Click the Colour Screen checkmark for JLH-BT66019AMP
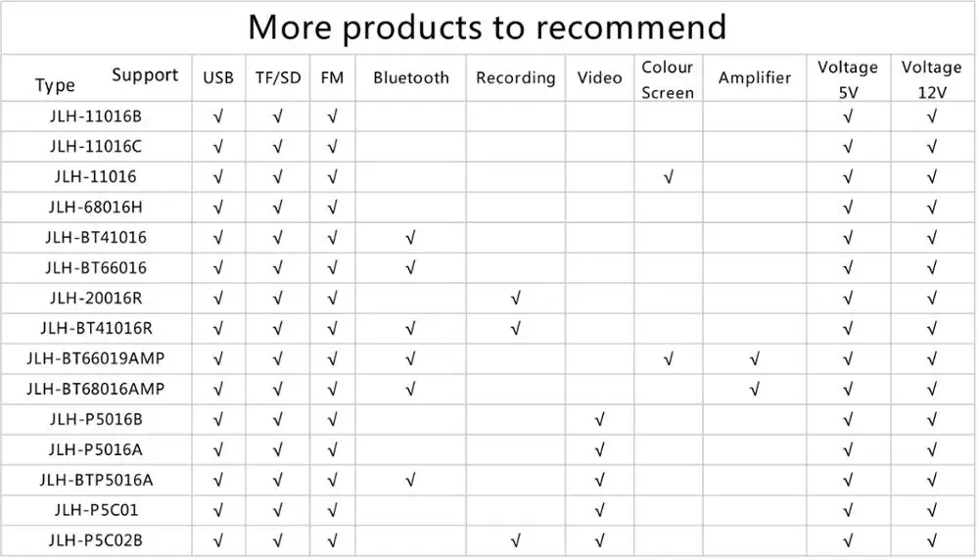Viewport: 979px width, 560px height. tap(668, 359)
